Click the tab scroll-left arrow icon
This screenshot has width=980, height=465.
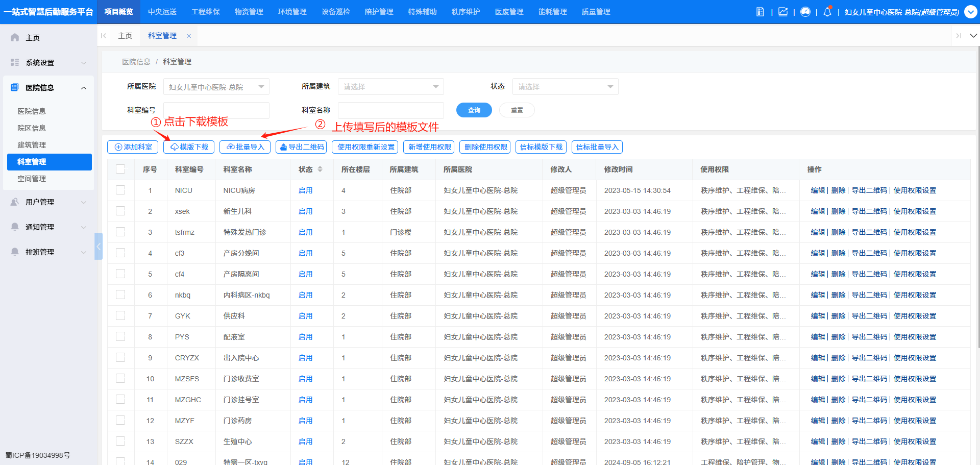(x=104, y=36)
